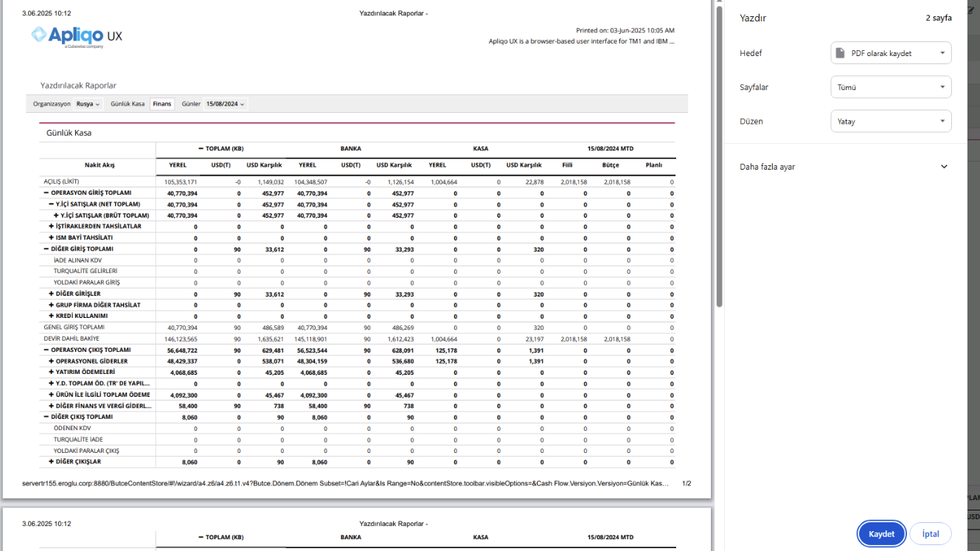Viewport: 980px width, 551px height.
Task: Expand İŞTİRAKLERDEN TAHSİLATLAR row
Action: [52, 226]
